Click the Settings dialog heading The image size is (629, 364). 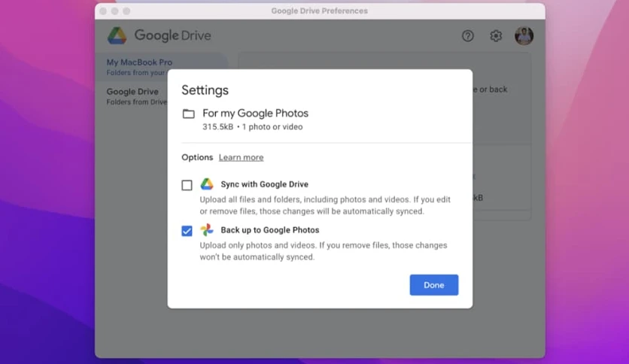point(205,90)
